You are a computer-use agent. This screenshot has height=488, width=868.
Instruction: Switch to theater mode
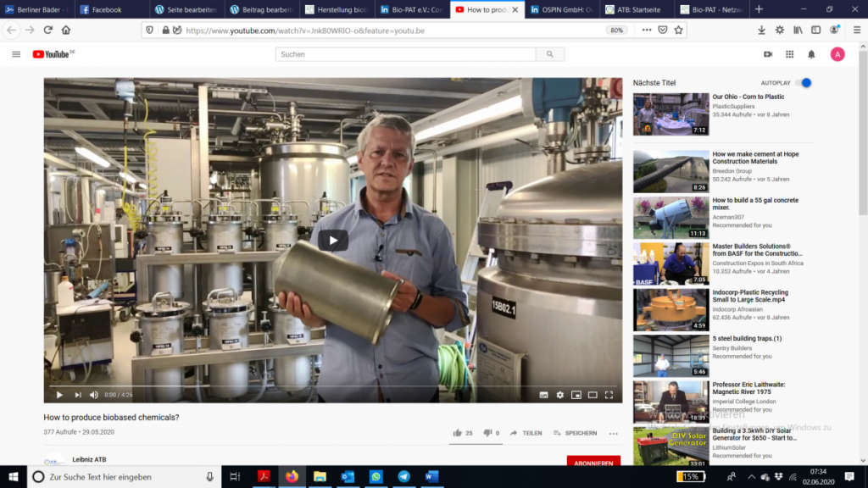(593, 395)
